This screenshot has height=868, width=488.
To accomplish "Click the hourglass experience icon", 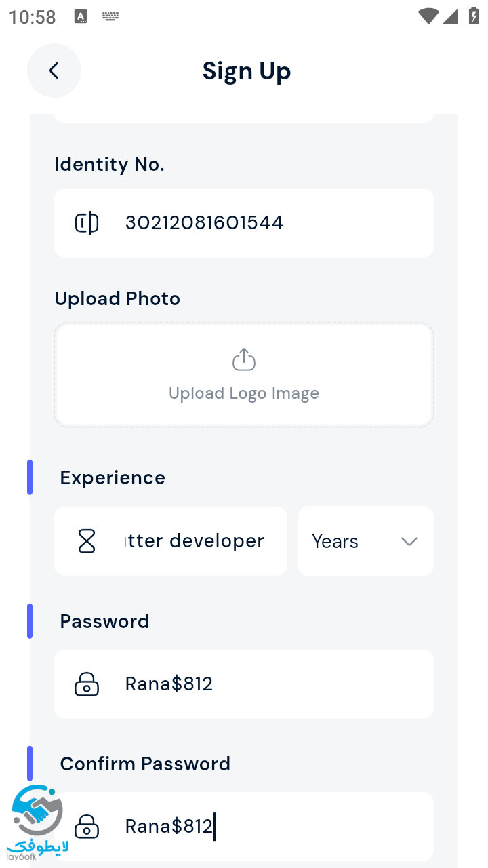I will click(x=87, y=541).
